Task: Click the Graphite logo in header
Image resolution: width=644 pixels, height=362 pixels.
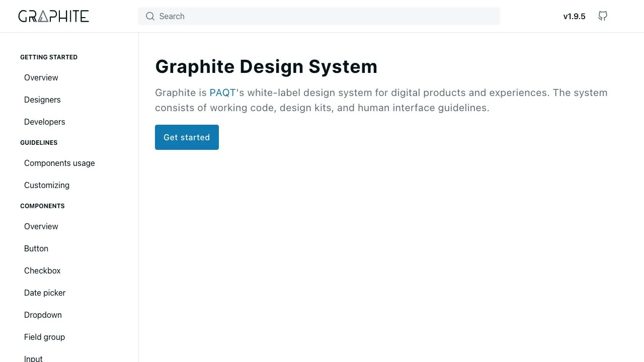Action: tap(53, 16)
